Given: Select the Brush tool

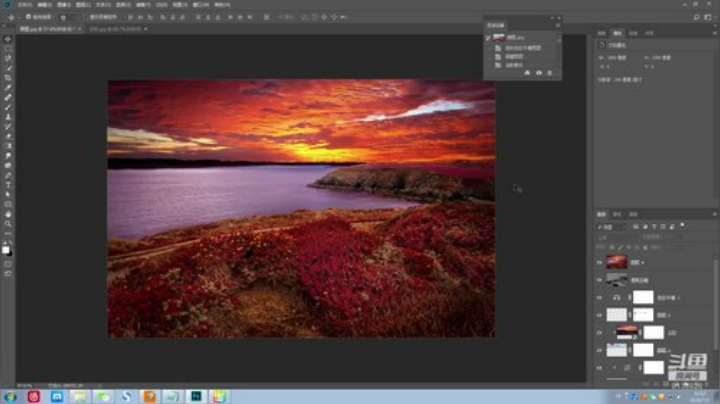Looking at the screenshot, I should pos(8,107).
